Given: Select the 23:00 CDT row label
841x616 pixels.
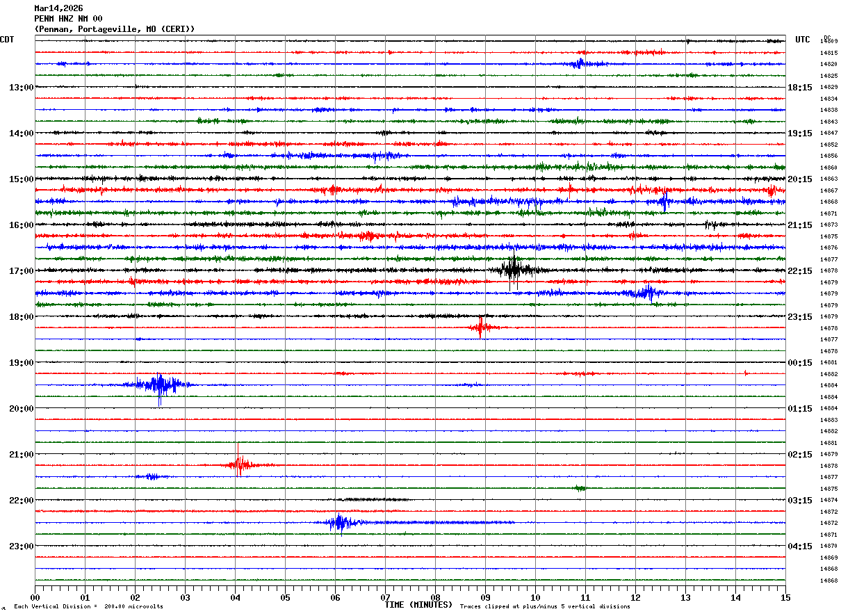Looking at the screenshot, I should (21, 546).
